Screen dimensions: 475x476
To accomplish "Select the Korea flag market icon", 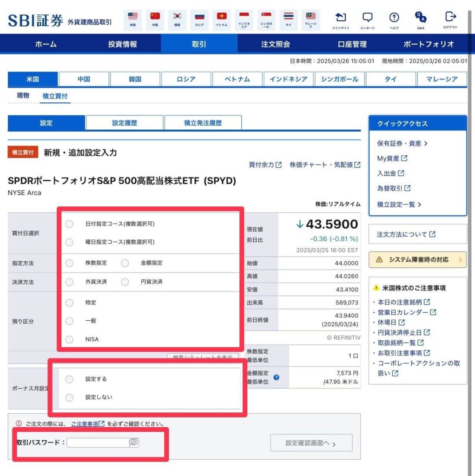I will pos(177,20).
